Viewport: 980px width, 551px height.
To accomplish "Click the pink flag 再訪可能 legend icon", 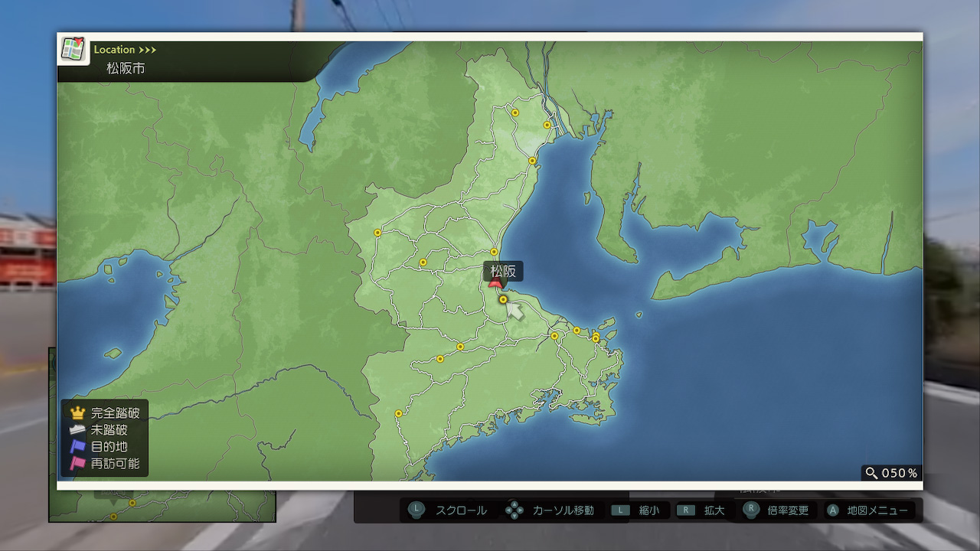I will tap(77, 463).
